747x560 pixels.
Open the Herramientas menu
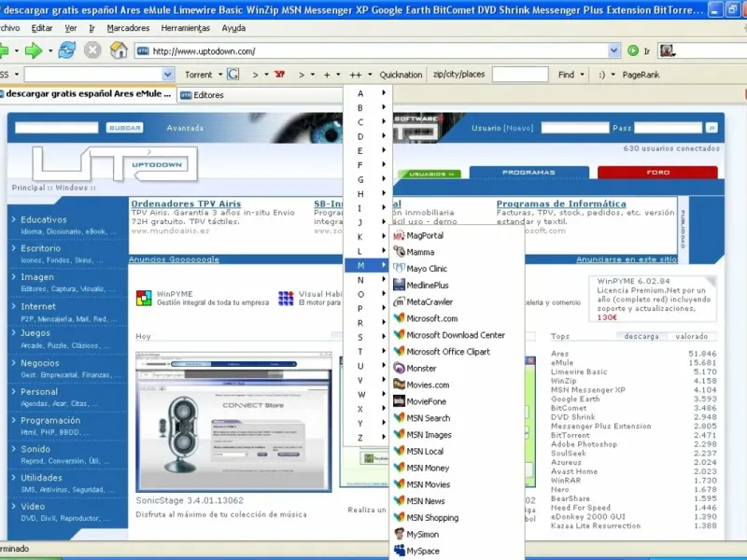tap(185, 28)
